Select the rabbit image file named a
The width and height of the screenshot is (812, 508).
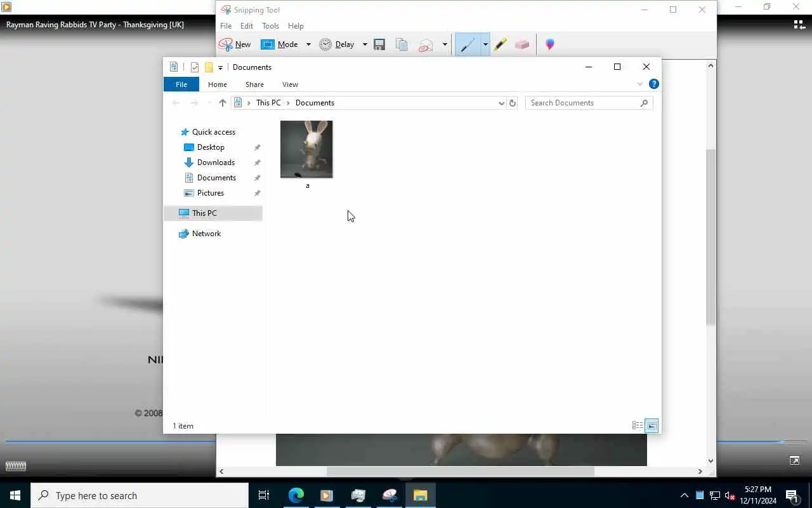coord(306,154)
